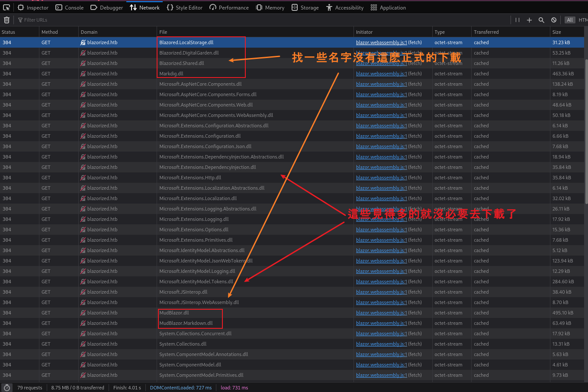588x392 pixels.
Task: Open the search magnifier icon
Action: (541, 20)
